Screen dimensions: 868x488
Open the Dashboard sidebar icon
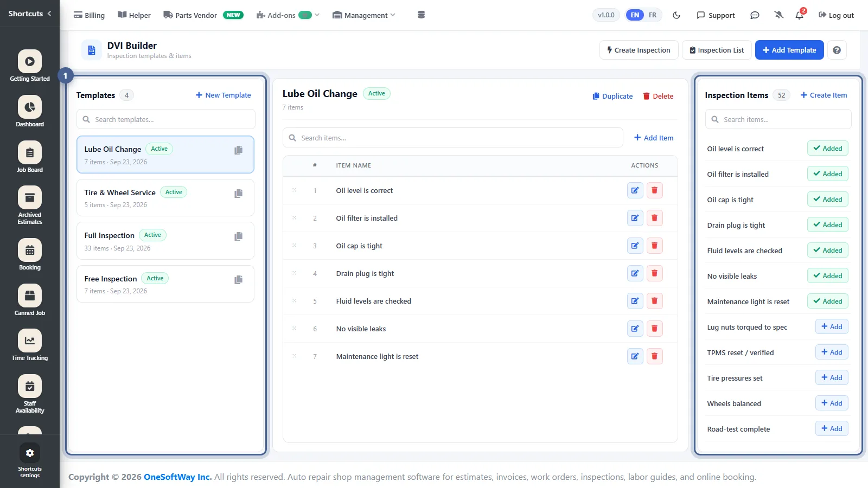30,107
